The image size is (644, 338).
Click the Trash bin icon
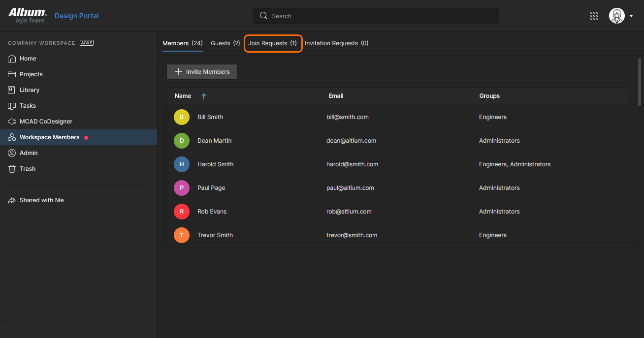(12, 169)
